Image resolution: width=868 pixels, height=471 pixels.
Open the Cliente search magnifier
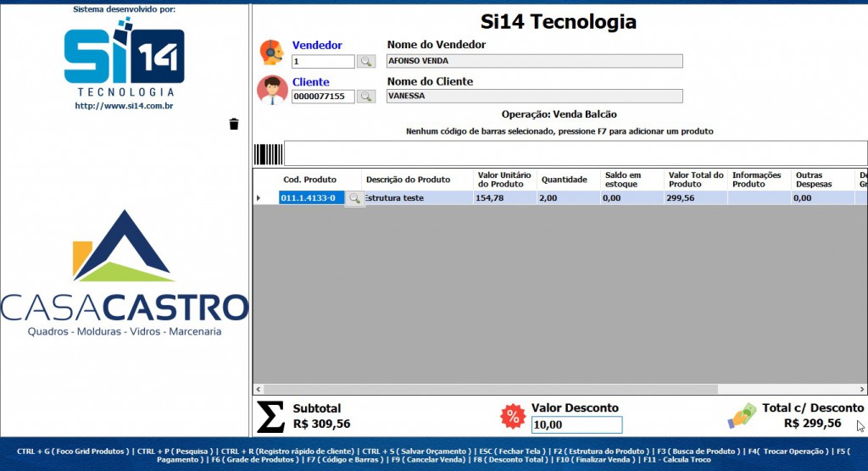[366, 97]
